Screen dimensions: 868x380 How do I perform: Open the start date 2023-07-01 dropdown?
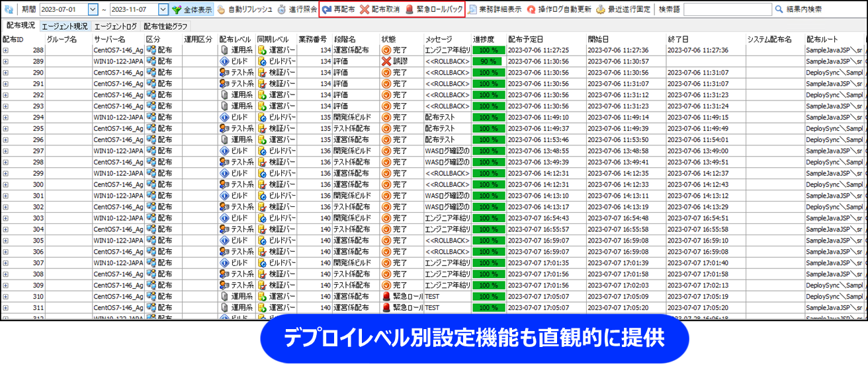click(x=93, y=10)
